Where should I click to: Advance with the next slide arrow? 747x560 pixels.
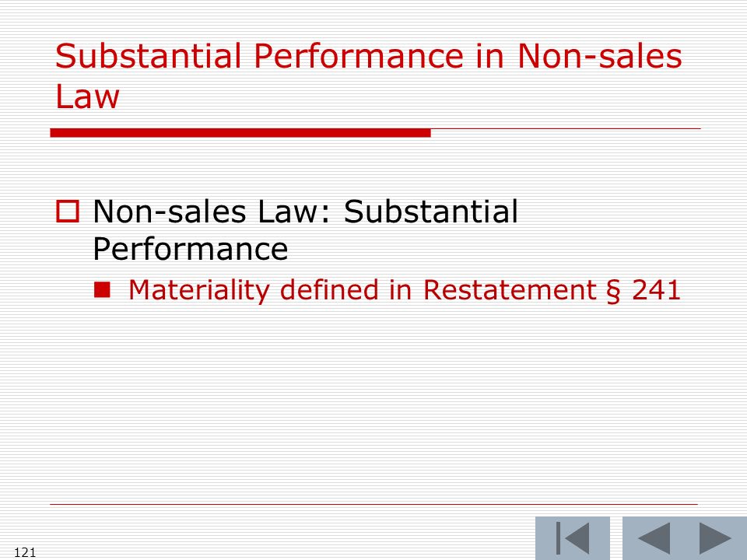pos(716,538)
